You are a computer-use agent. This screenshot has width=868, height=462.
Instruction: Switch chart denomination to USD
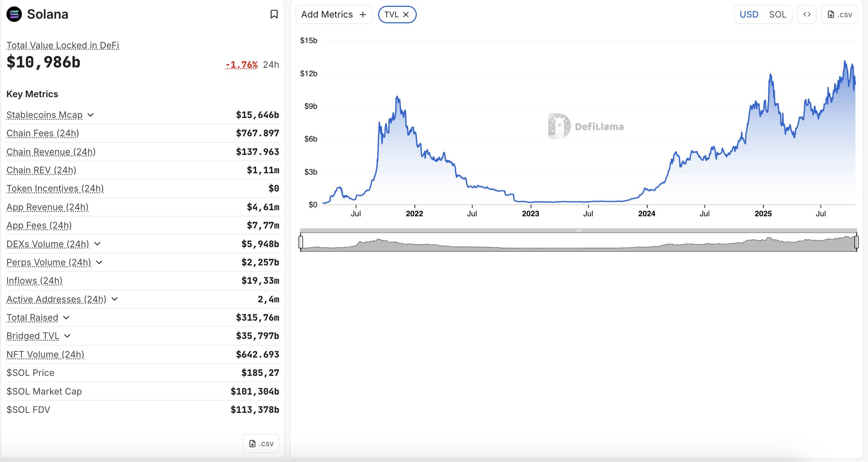[x=749, y=14]
